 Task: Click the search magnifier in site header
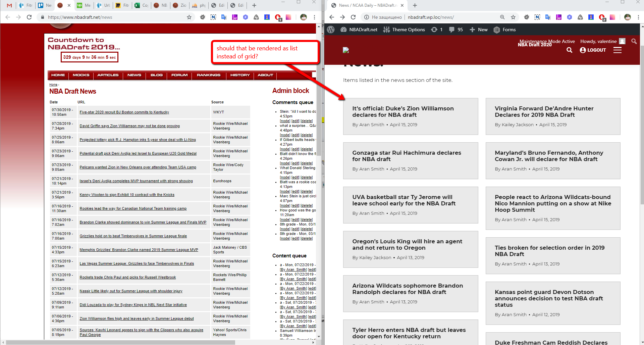point(569,50)
